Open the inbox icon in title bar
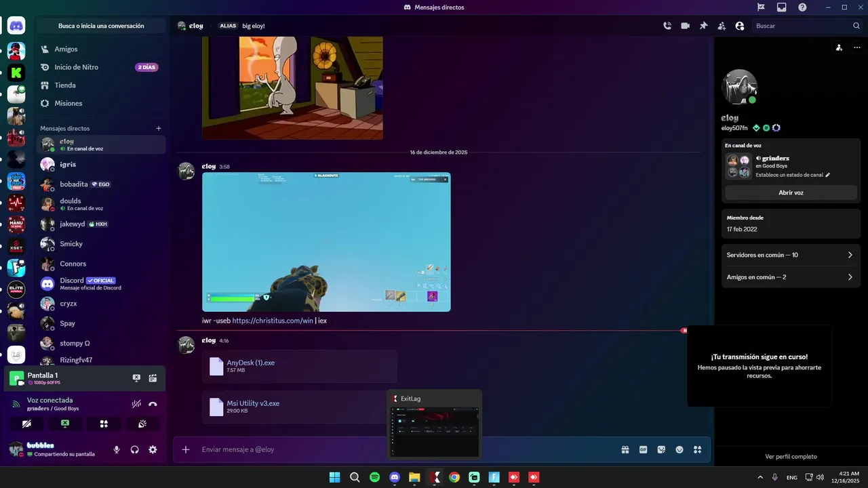Image resolution: width=868 pixels, height=488 pixels. coord(782,7)
